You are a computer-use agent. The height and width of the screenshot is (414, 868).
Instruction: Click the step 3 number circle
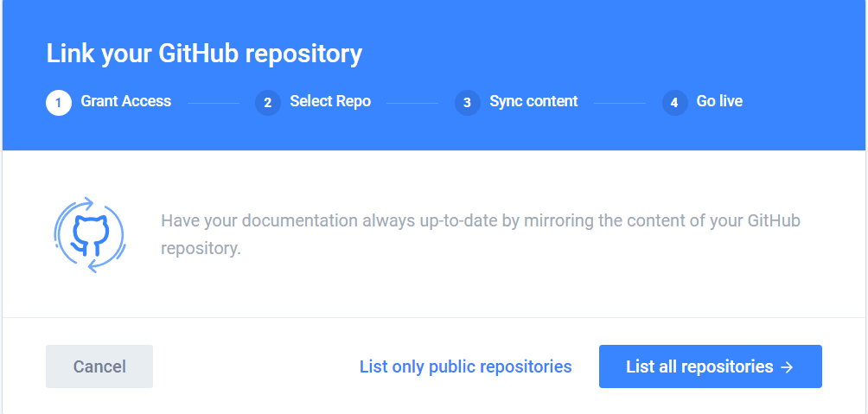[467, 103]
